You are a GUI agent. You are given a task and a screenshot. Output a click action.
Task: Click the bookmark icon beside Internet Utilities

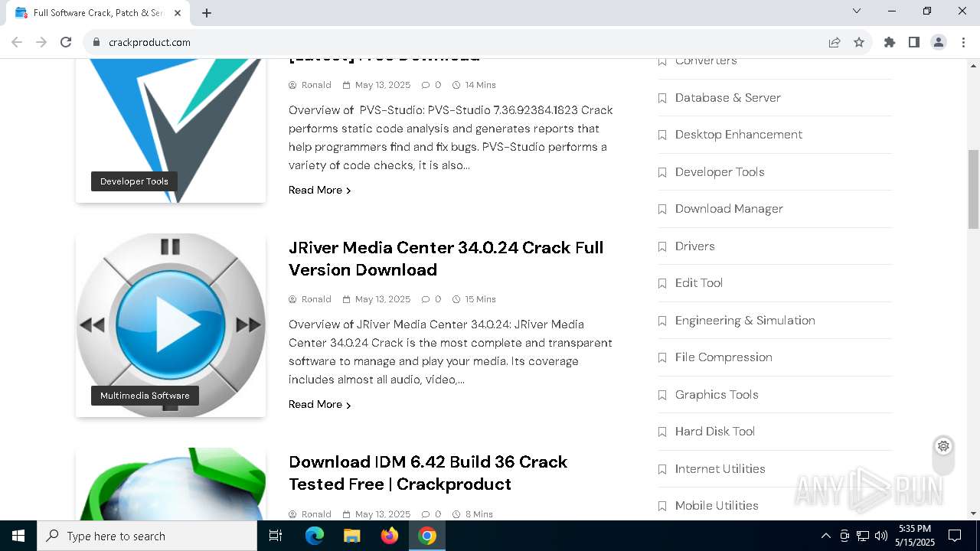tap(662, 469)
